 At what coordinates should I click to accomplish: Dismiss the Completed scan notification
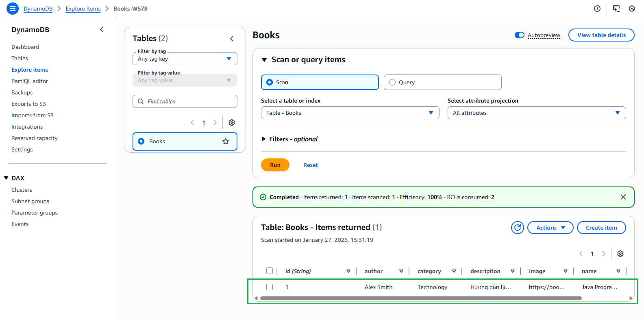(x=623, y=197)
